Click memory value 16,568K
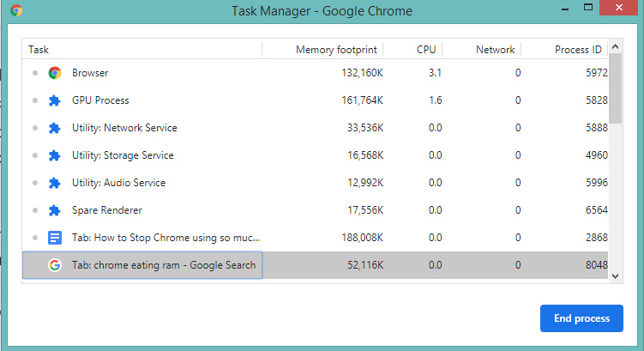 pos(365,156)
